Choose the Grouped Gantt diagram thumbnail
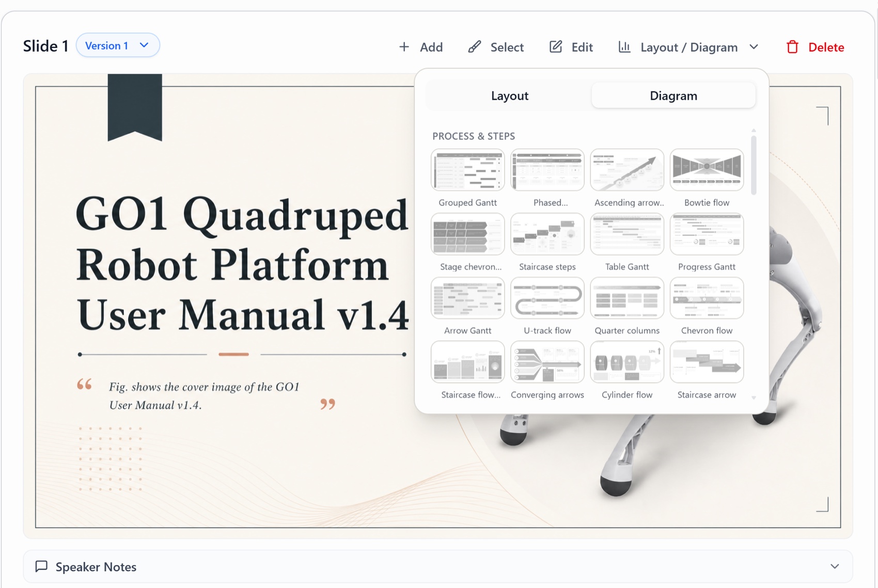 pyautogui.click(x=467, y=170)
